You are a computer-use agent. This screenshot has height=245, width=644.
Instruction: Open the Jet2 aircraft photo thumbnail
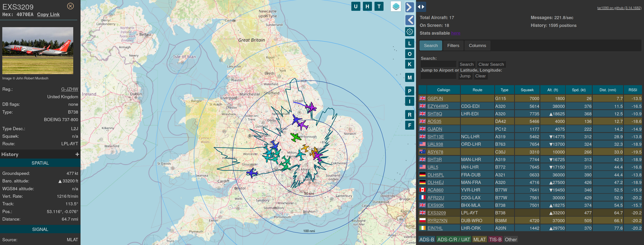click(x=38, y=51)
